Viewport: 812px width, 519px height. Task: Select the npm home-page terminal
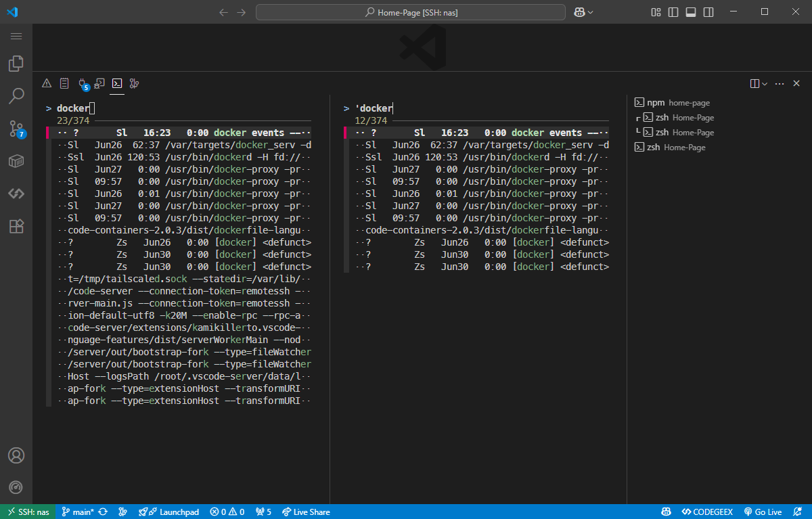coord(719,103)
